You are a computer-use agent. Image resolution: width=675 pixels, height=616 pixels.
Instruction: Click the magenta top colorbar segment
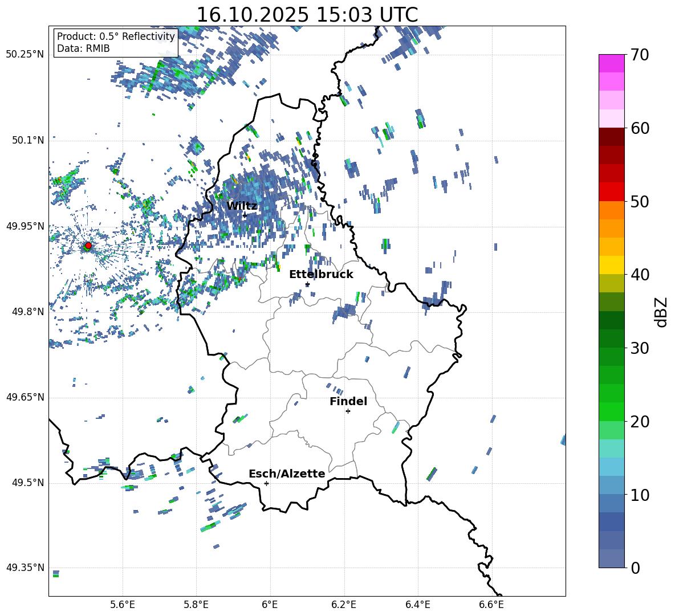[611, 64]
